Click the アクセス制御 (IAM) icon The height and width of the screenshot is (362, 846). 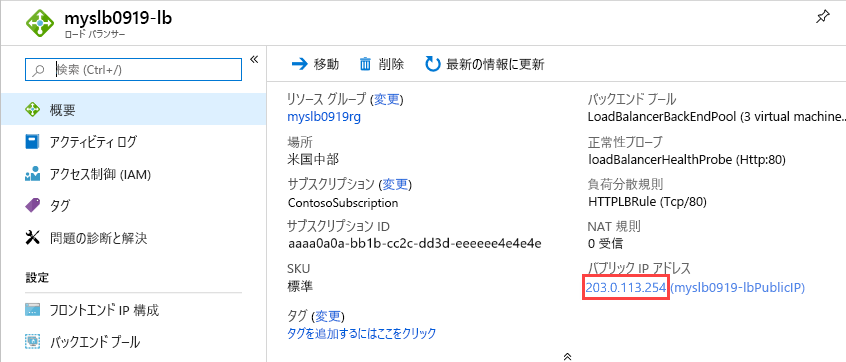(x=33, y=174)
